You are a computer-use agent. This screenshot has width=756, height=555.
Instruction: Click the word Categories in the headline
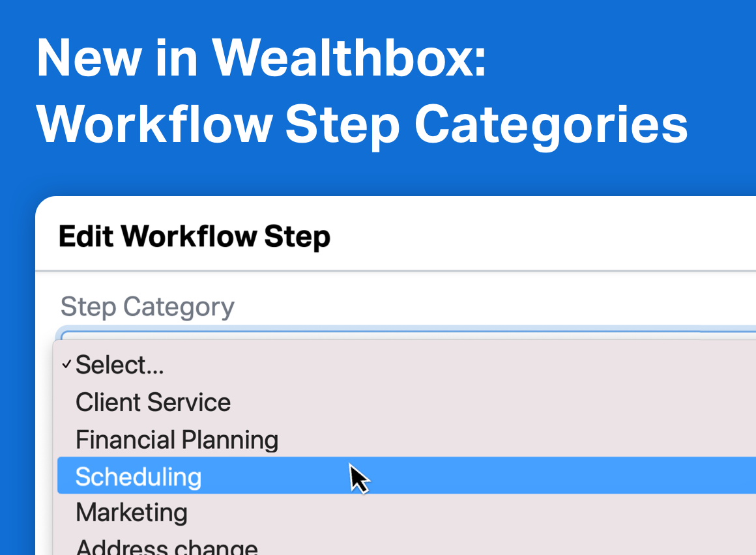tap(551, 125)
